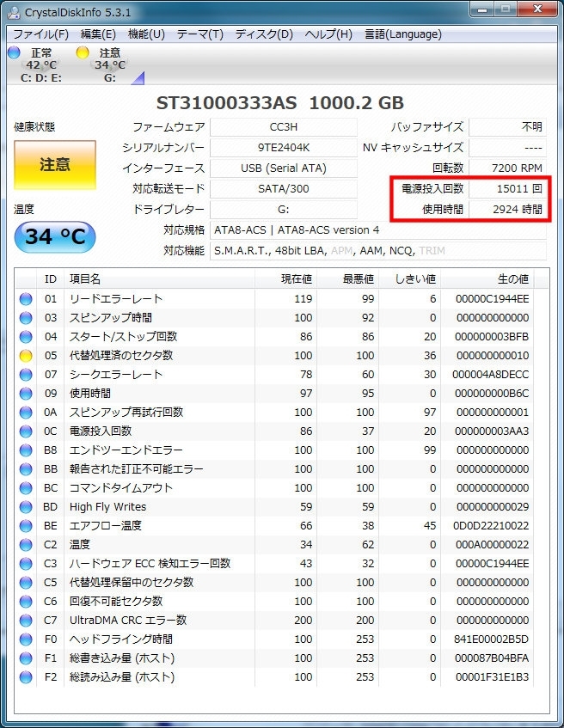Click the 生の値 column header
564x728 pixels.
pos(487,279)
